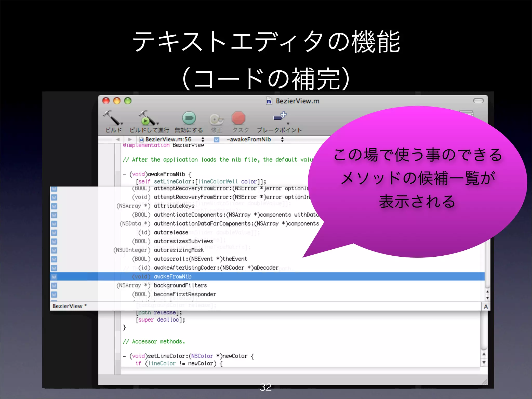Click the タスク red stop icon

coord(238,118)
